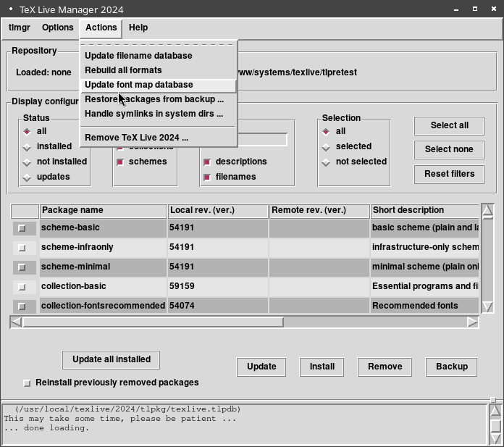Tick the collection-basic row selection box

coord(22,287)
